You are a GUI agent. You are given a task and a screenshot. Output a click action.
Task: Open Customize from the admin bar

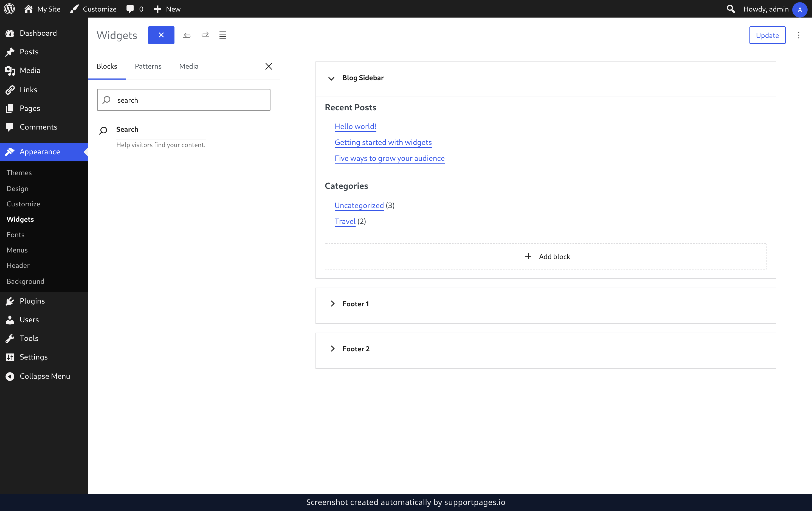pyautogui.click(x=93, y=9)
